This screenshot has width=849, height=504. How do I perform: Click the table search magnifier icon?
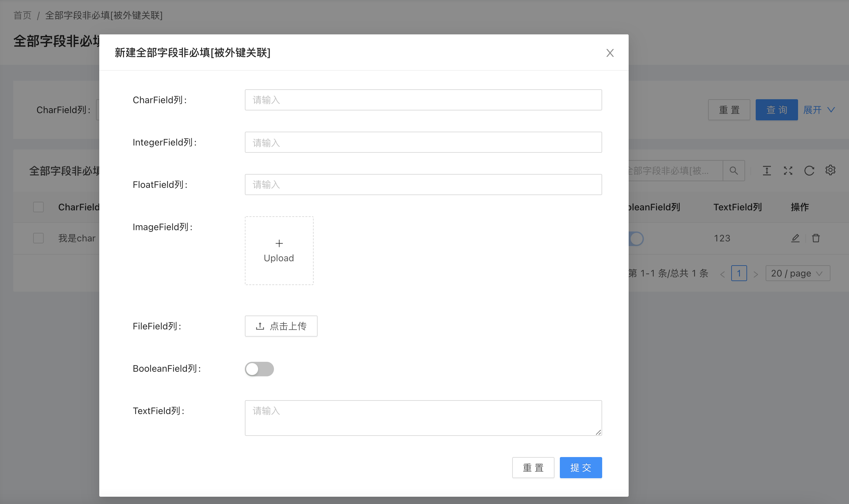tap(734, 171)
